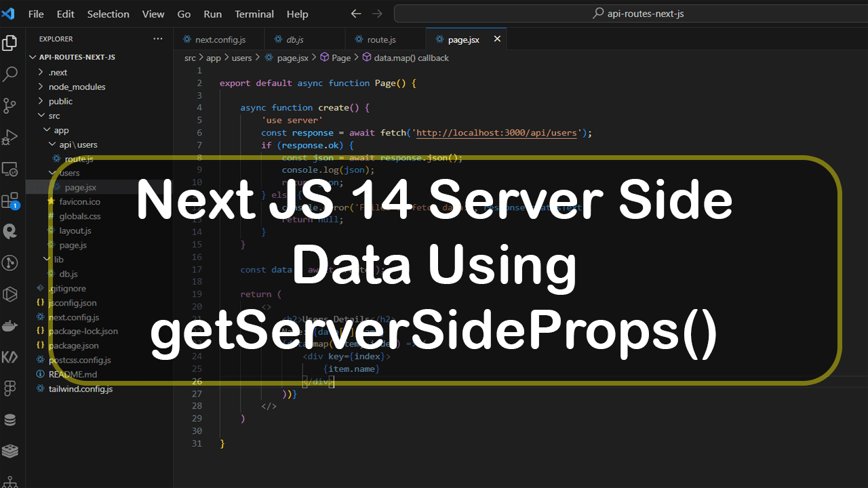Open the Explorer view in activity bar
868x488 pixels.
(x=10, y=43)
